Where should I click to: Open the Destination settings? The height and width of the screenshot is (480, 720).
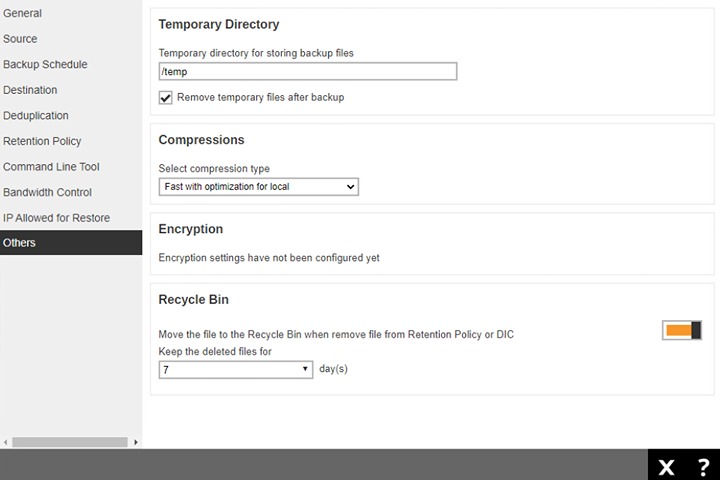[x=30, y=90]
